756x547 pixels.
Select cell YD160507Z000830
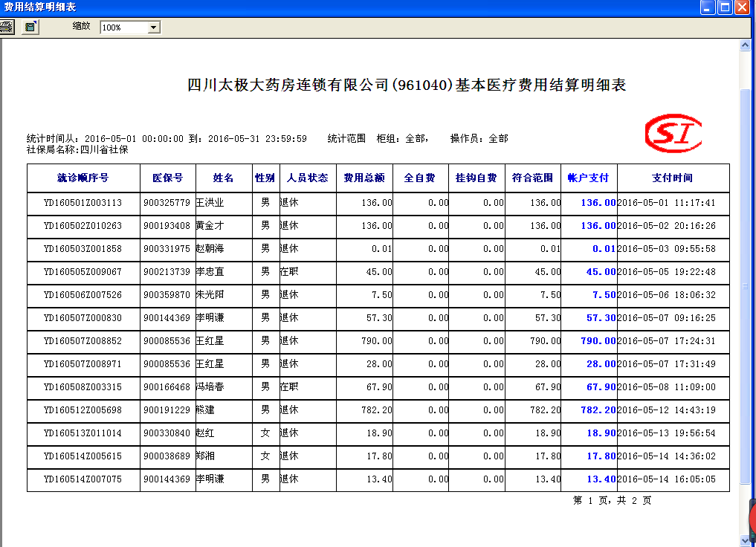(x=83, y=318)
